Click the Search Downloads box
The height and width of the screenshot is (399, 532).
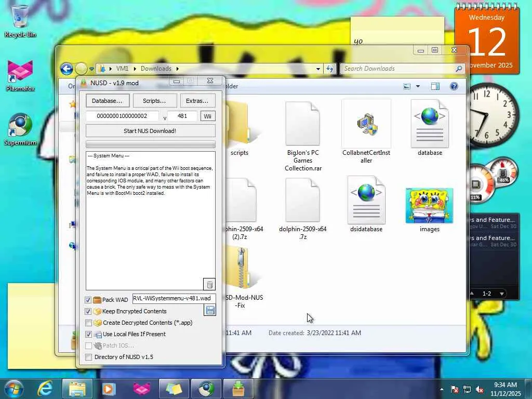tap(403, 69)
